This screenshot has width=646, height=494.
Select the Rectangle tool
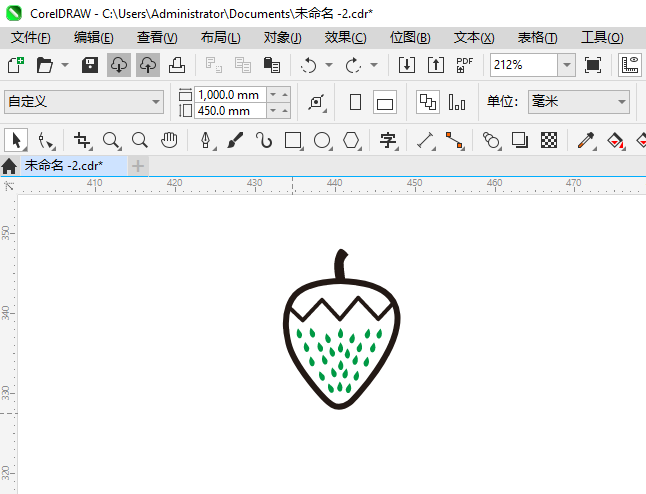pos(293,140)
